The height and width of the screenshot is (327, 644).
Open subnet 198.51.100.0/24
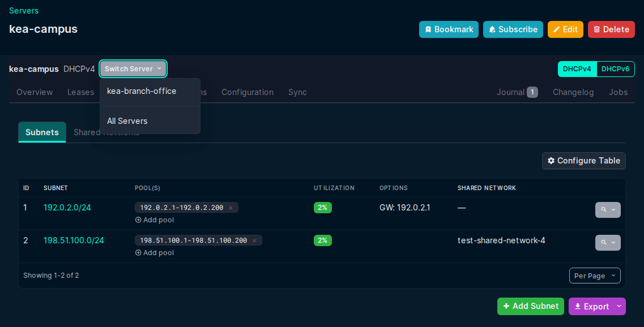(74, 240)
